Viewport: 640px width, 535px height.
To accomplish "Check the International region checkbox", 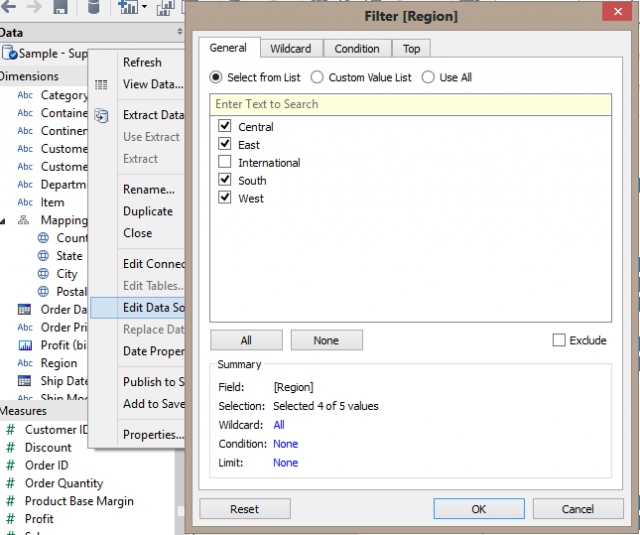I will (x=224, y=162).
